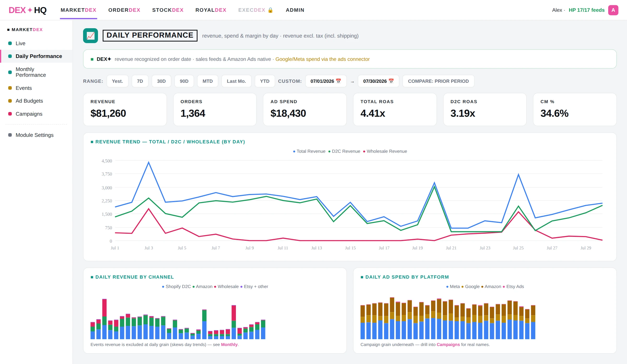
Task: Click the DEX HQ logo
Action: (x=27, y=10)
